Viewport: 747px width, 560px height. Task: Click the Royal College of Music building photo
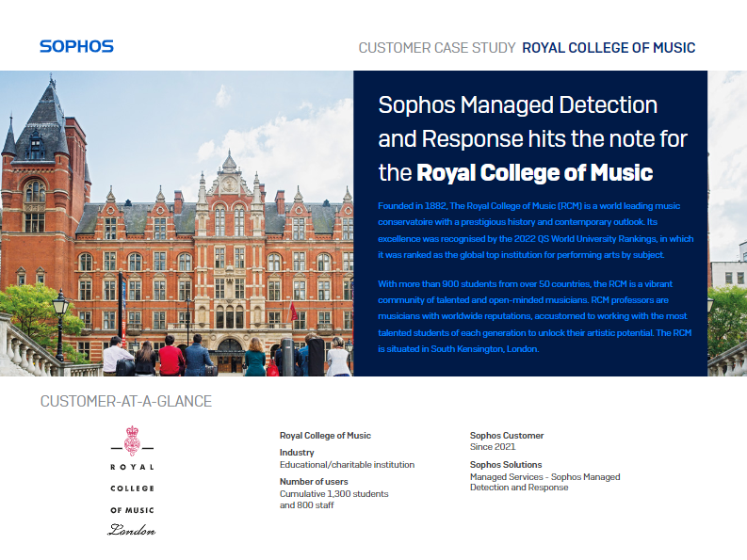click(176, 226)
